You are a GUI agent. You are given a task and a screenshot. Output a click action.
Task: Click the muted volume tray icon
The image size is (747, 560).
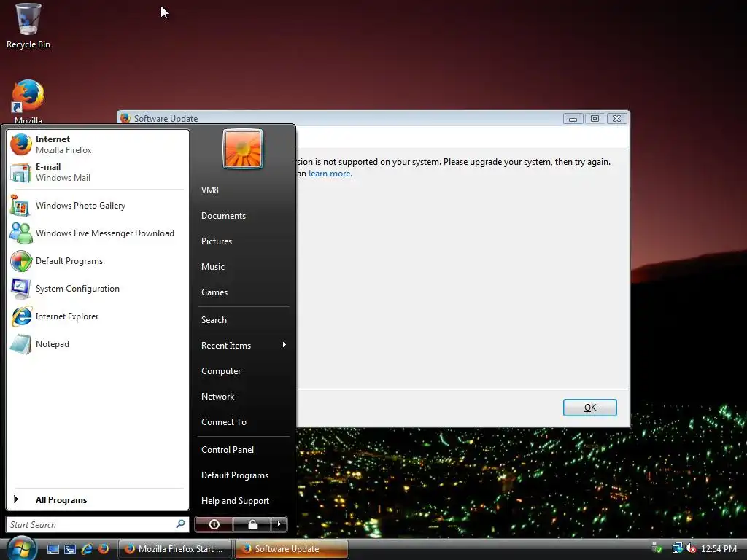691,548
